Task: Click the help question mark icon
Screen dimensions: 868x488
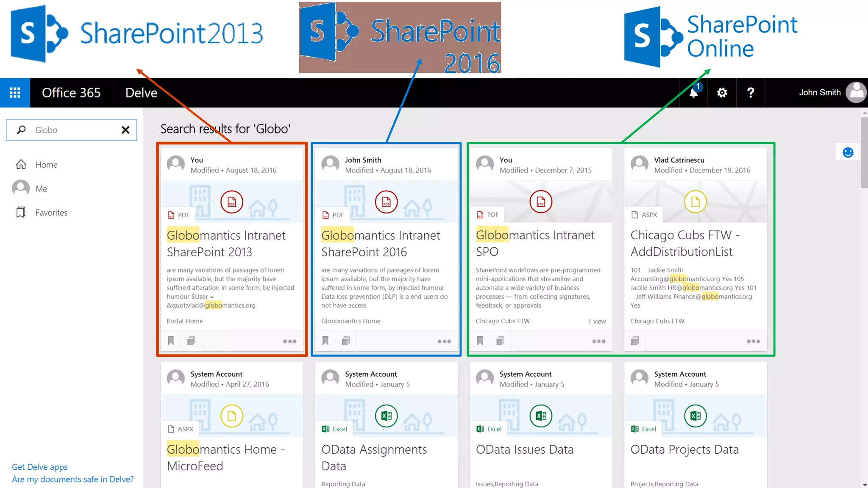Action: point(750,93)
